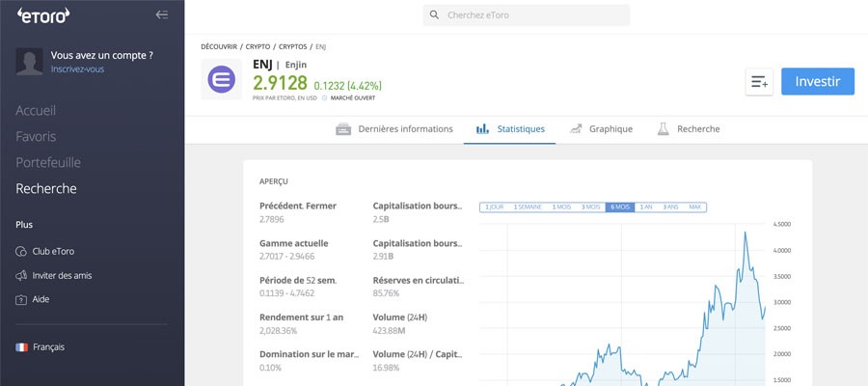Click Rendement sur 1 an value 2,028.36%

coord(279,331)
